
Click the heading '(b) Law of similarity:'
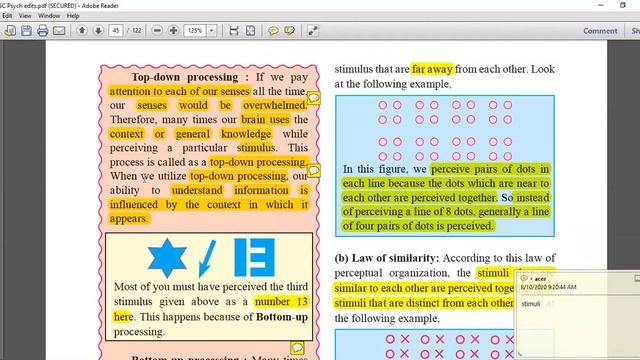click(387, 258)
